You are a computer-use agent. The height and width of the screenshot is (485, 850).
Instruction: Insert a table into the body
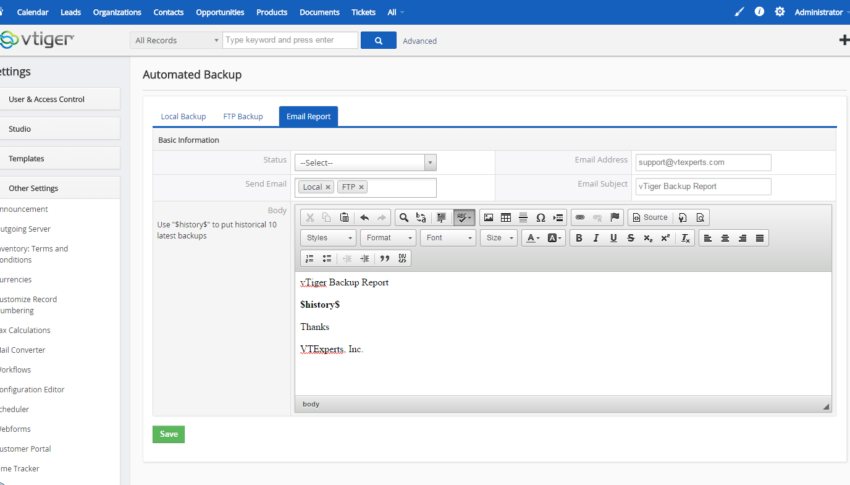tap(506, 217)
